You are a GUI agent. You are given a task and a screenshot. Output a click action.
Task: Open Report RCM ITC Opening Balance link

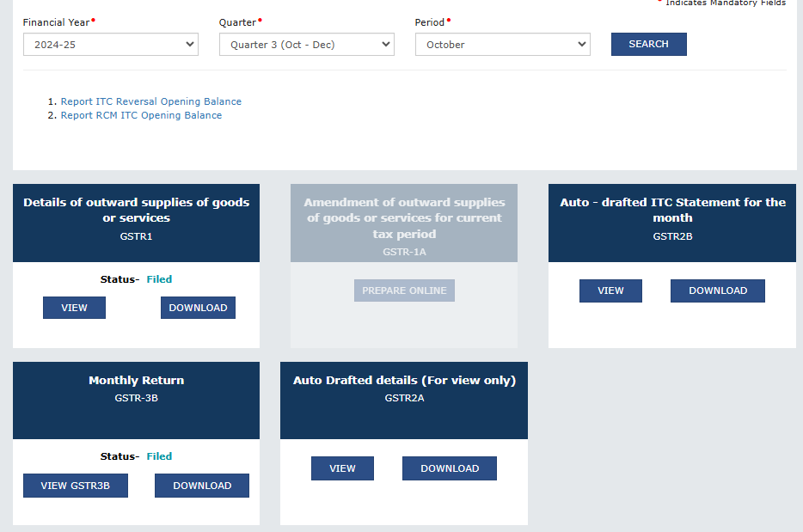pos(141,115)
